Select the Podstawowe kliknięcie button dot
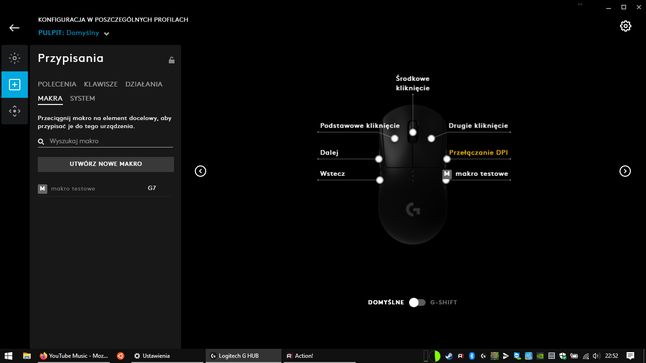 [x=395, y=138]
